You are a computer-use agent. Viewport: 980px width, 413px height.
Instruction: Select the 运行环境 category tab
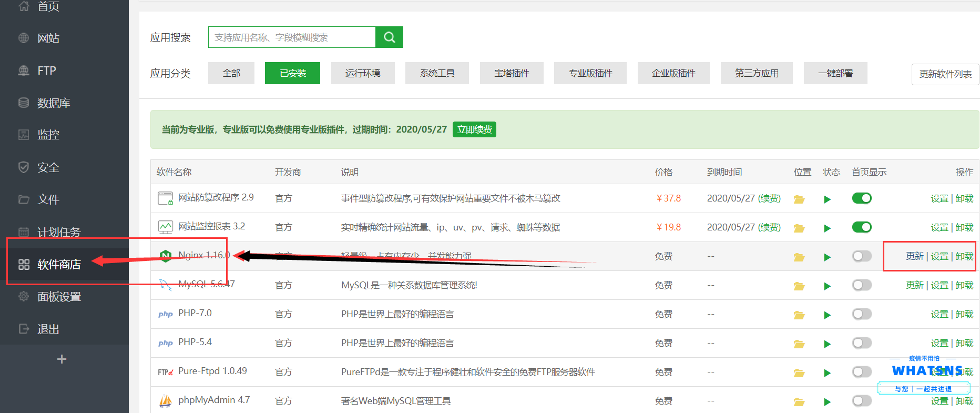click(x=363, y=73)
